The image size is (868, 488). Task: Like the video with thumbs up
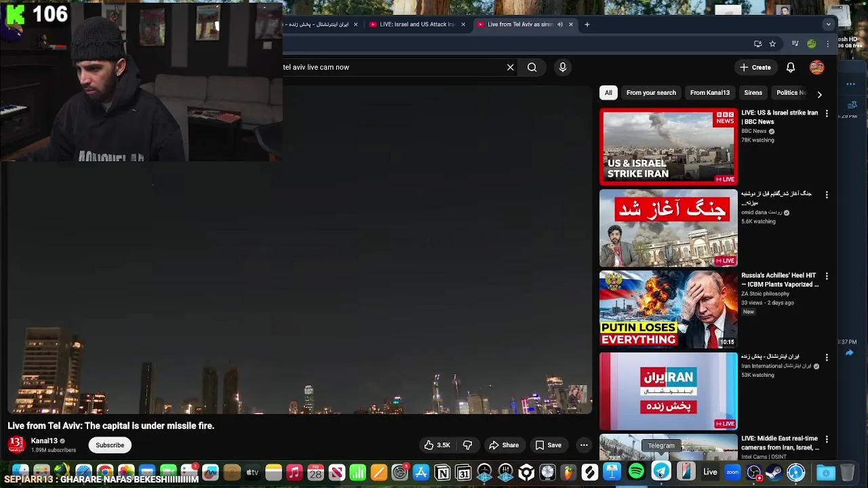point(437,445)
